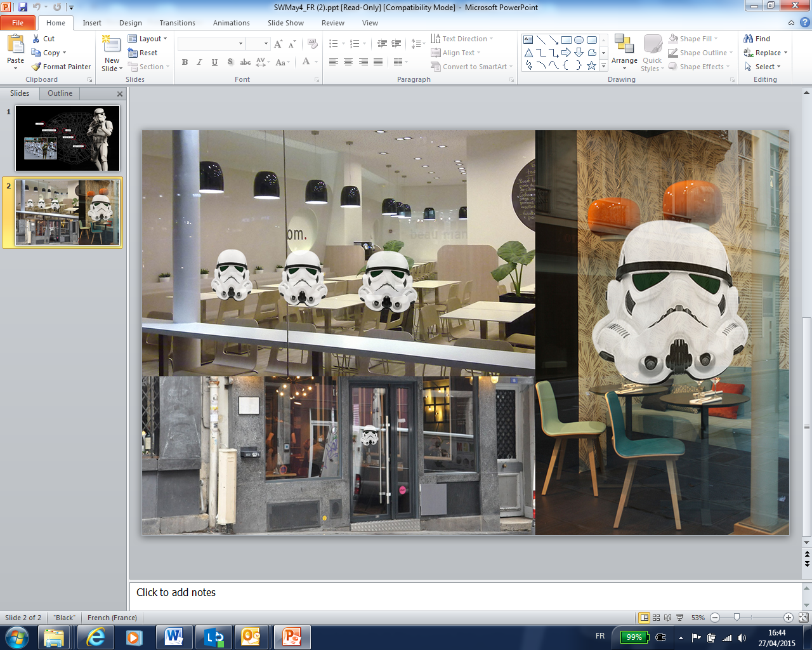This screenshot has width=812, height=650.
Task: Open the Lync taskbar icon
Action: tap(213, 637)
